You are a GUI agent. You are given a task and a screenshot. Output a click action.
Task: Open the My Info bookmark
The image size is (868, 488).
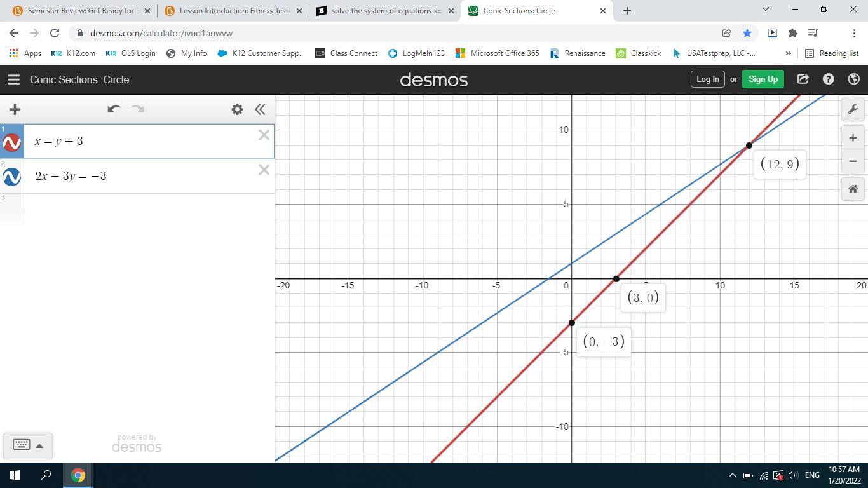(x=187, y=53)
